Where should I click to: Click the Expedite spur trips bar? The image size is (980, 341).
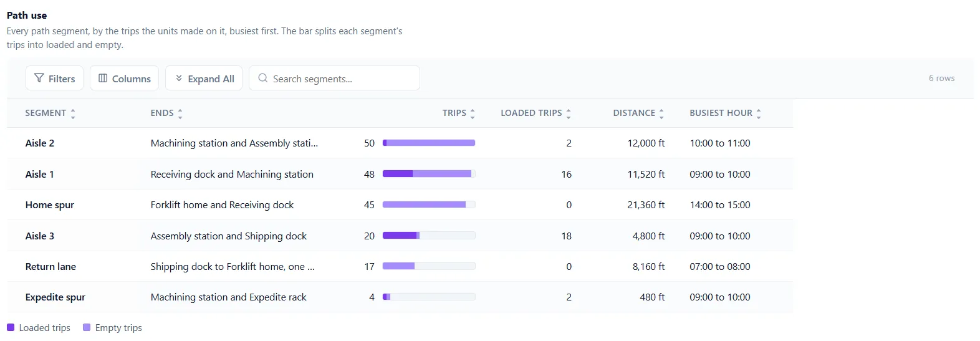(429, 297)
